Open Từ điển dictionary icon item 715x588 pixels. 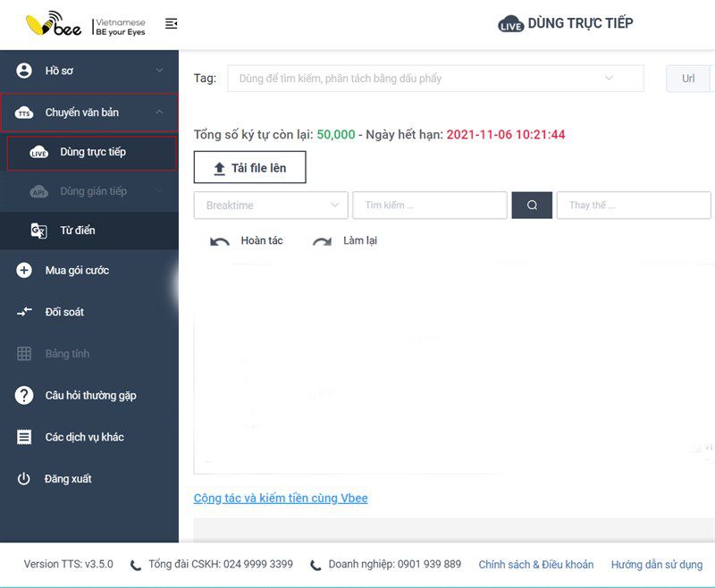coord(38,231)
